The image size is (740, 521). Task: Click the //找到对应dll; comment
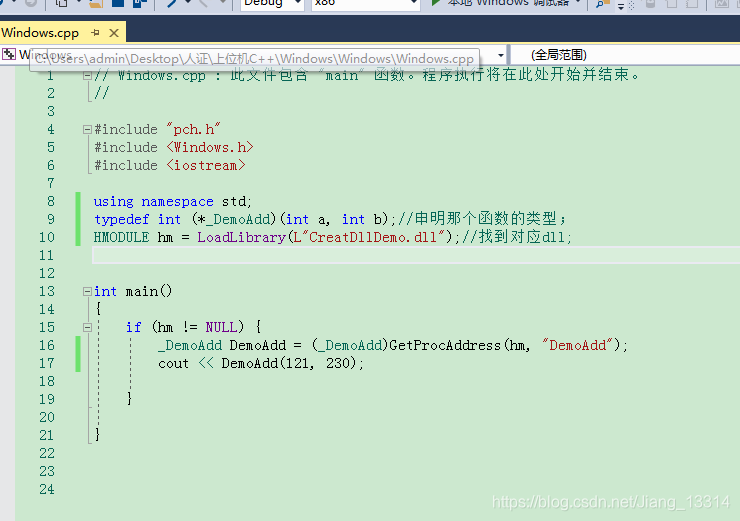click(516, 237)
